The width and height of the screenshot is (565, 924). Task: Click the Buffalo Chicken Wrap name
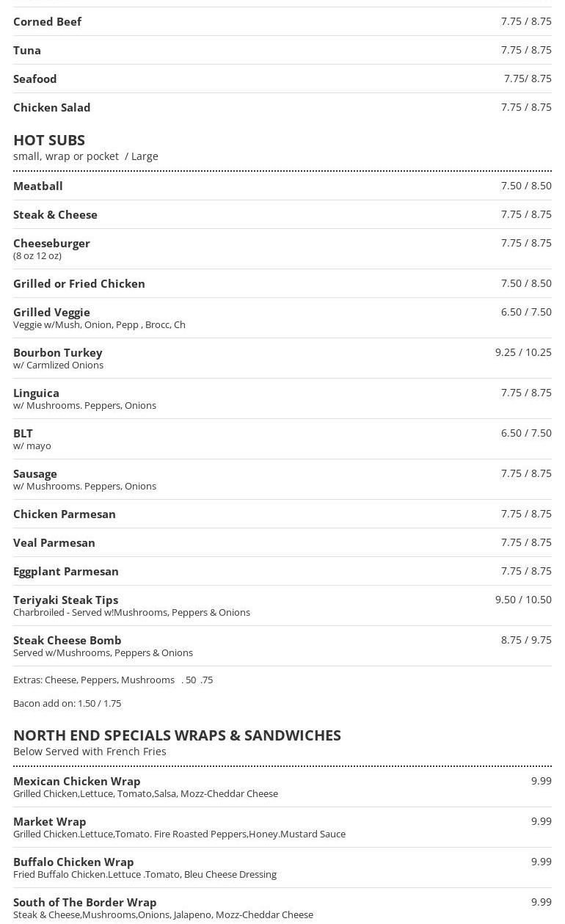pyautogui.click(x=73, y=862)
